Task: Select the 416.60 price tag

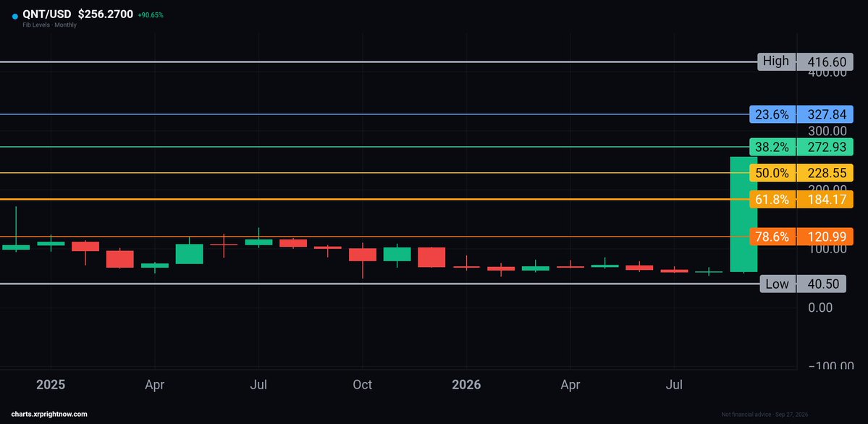Action: tap(824, 62)
